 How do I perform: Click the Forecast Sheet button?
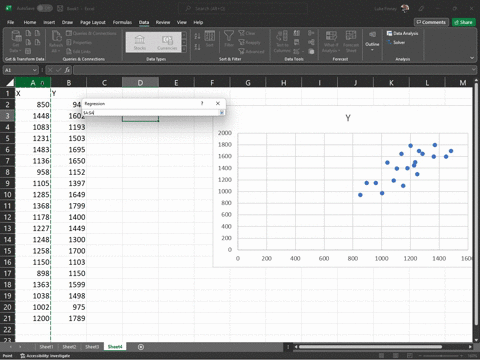[351, 41]
